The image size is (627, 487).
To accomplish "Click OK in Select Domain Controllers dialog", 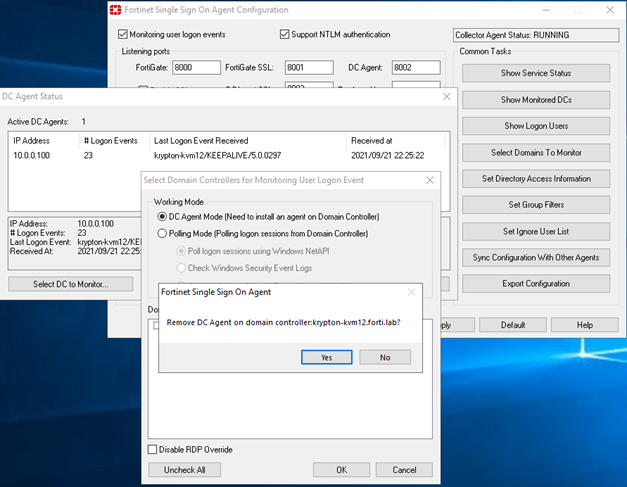I will [x=341, y=470].
